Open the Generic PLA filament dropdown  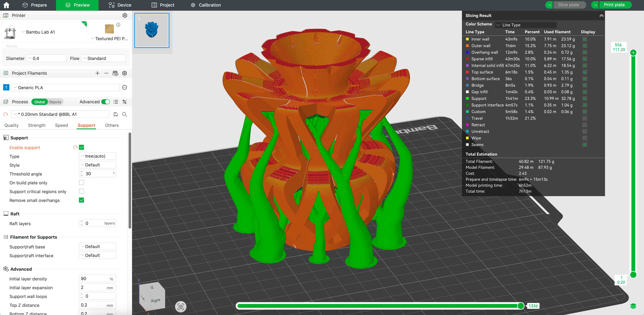pyautogui.click(x=66, y=88)
